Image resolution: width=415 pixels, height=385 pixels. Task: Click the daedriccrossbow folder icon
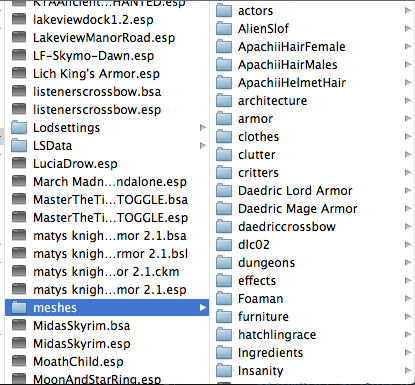224,226
